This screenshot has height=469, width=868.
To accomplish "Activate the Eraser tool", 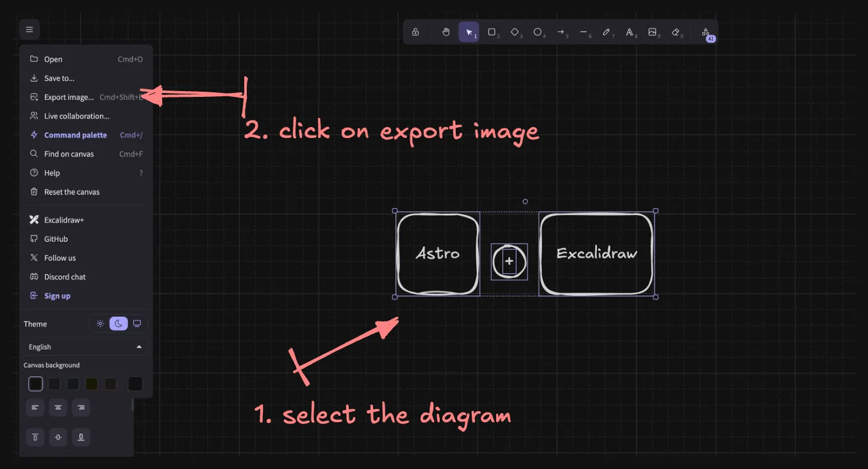I will [x=676, y=31].
